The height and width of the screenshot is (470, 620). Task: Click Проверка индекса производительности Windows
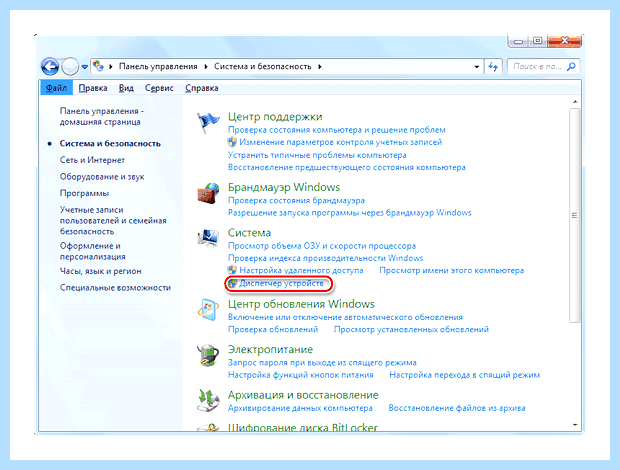325,258
